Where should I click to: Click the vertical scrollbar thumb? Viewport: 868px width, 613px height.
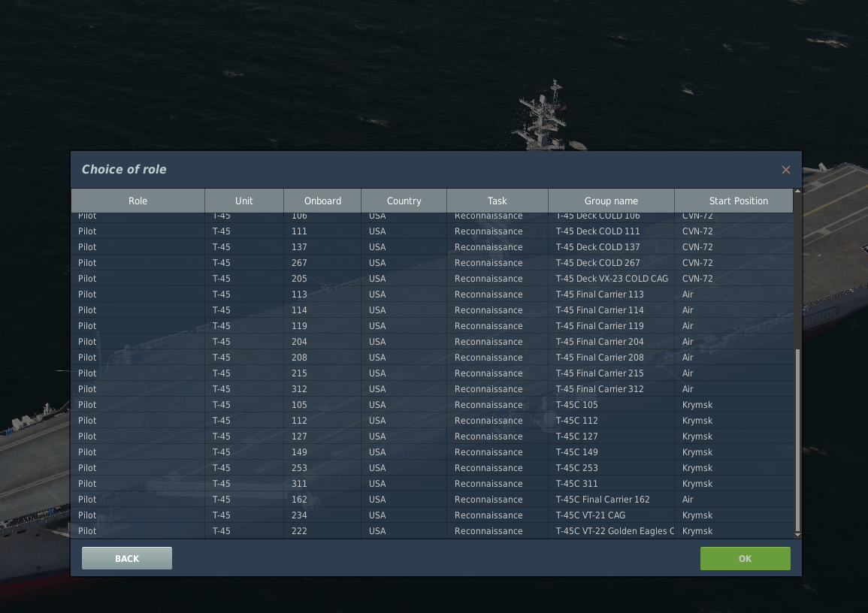pyautogui.click(x=797, y=439)
